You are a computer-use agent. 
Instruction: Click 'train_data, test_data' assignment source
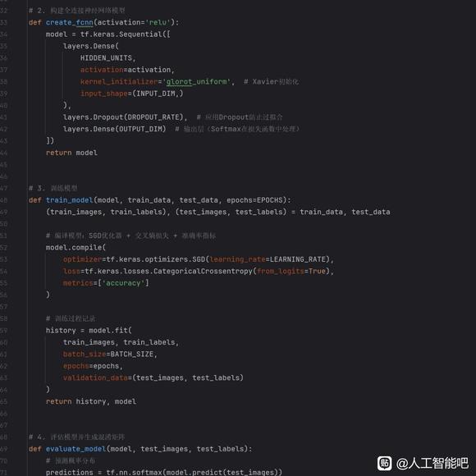click(x=345, y=212)
